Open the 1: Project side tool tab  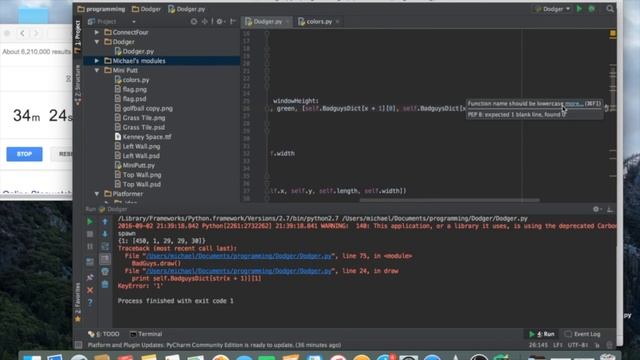pos(78,37)
